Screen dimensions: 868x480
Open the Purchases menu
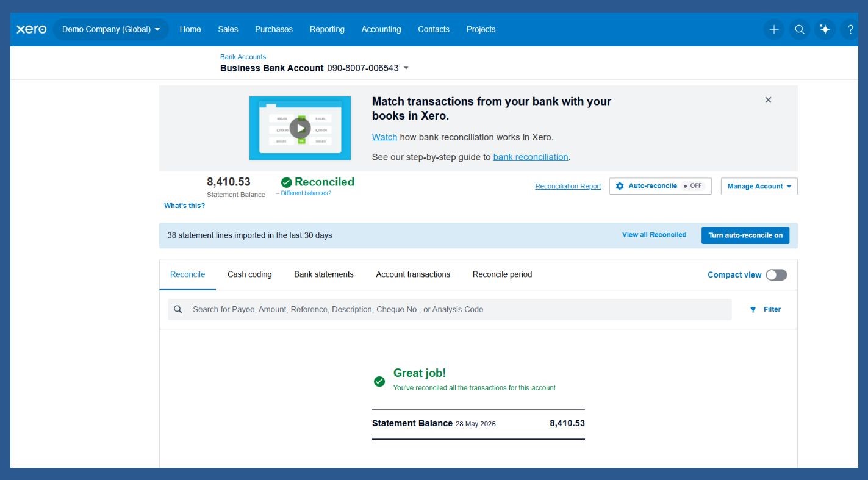pos(274,29)
